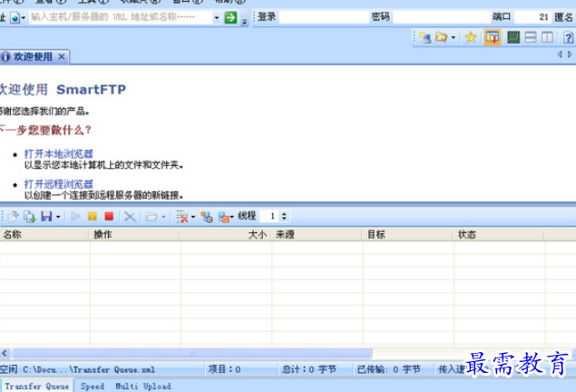Viewport: 576px width, 392px height.
Task: Toggle the highlighted transfer queue panel icon
Action: coord(493,37)
